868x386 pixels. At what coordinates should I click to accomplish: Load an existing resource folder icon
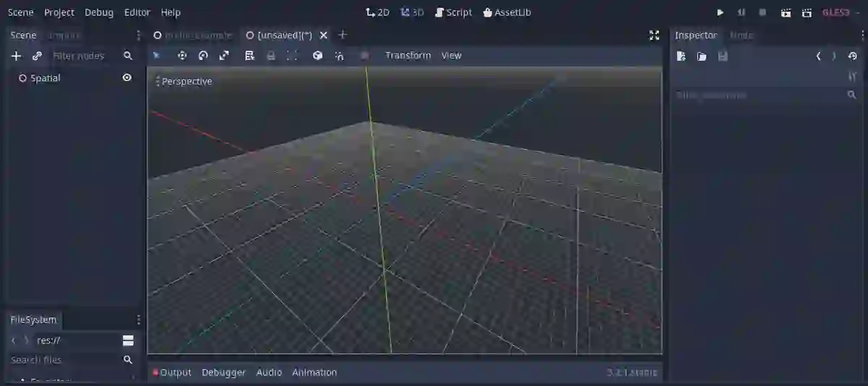[702, 56]
